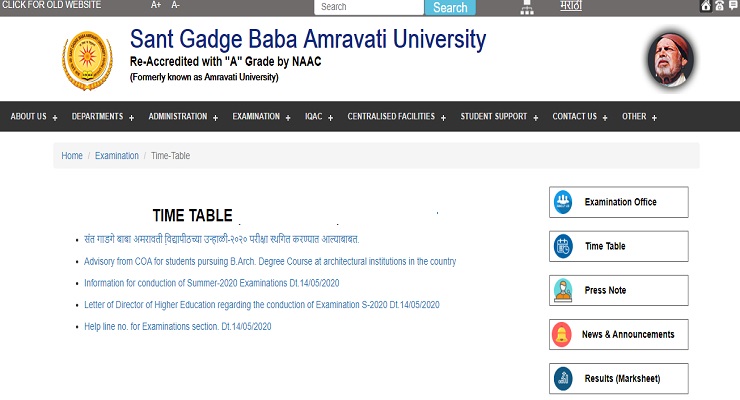Decrease font size with A-
The width and height of the screenshot is (740, 400).
175,5
